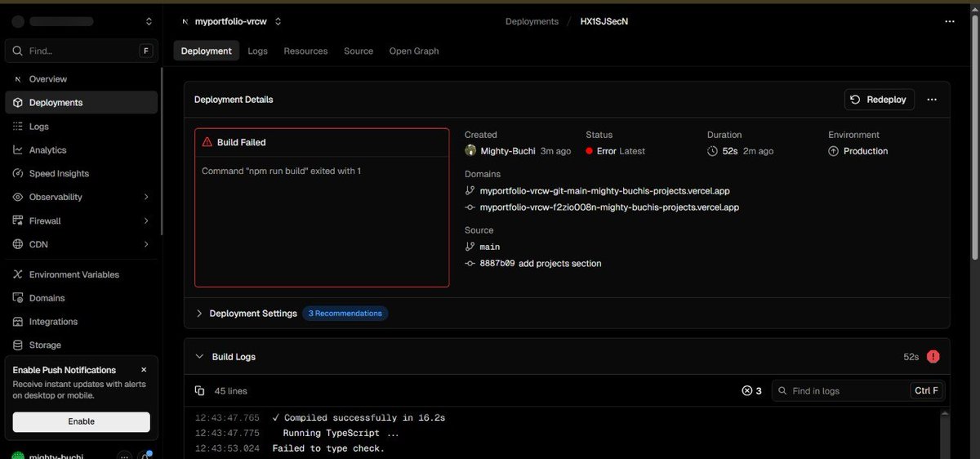Click the 'Compiled successfully in 16.2s' log line
The image size is (980, 459).
[359, 417]
